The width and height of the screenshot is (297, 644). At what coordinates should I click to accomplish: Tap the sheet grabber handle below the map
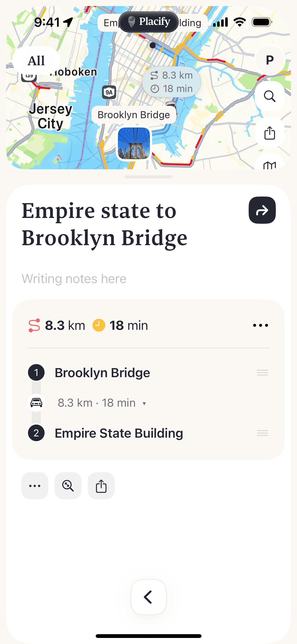(x=148, y=177)
